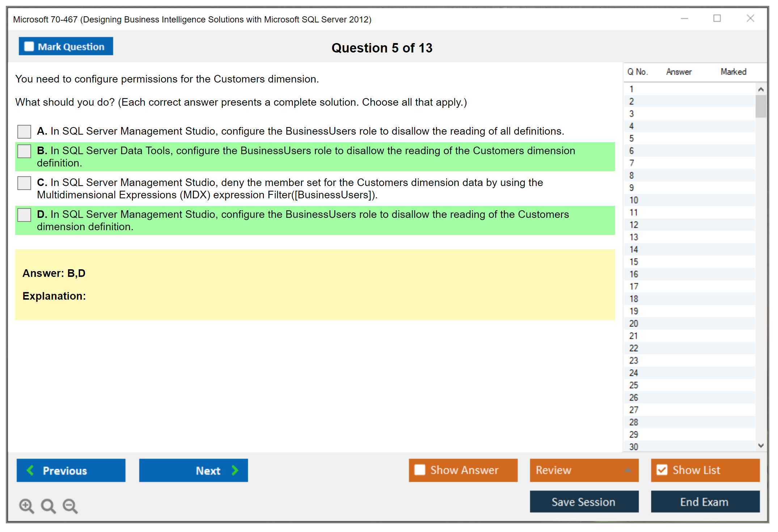Click the End Exam button
Viewport: 778px width, 532px height.
click(x=705, y=502)
